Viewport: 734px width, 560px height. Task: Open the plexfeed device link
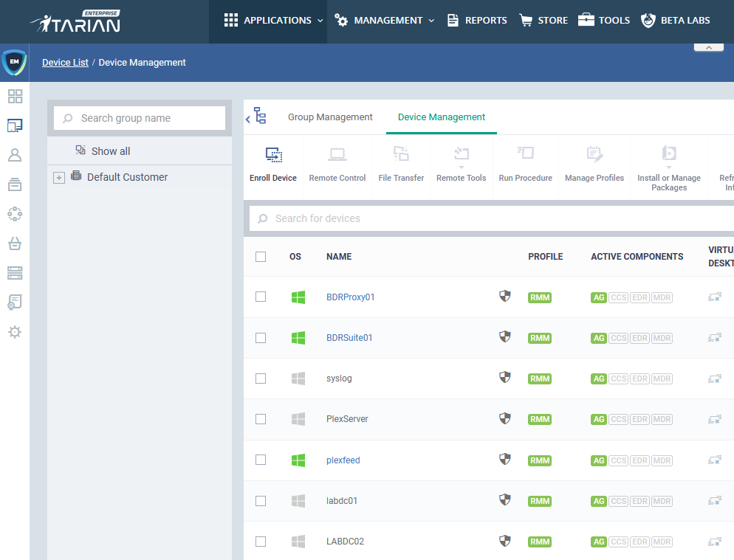coord(343,460)
